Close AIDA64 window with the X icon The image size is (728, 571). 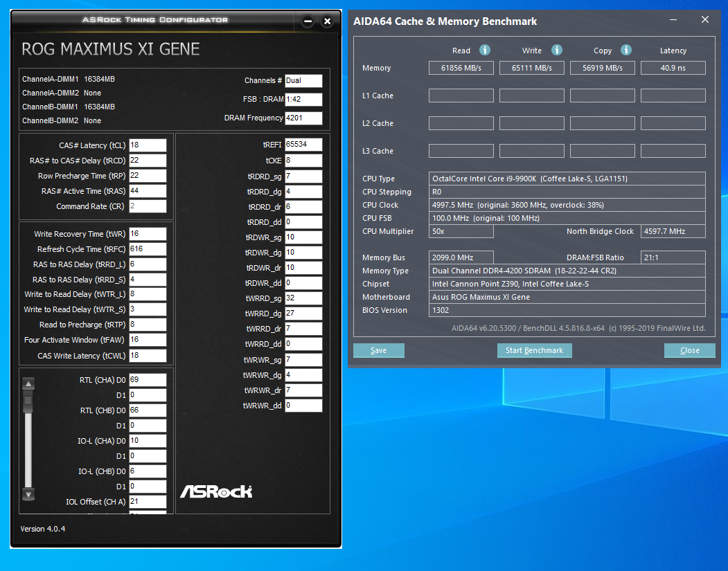[704, 19]
